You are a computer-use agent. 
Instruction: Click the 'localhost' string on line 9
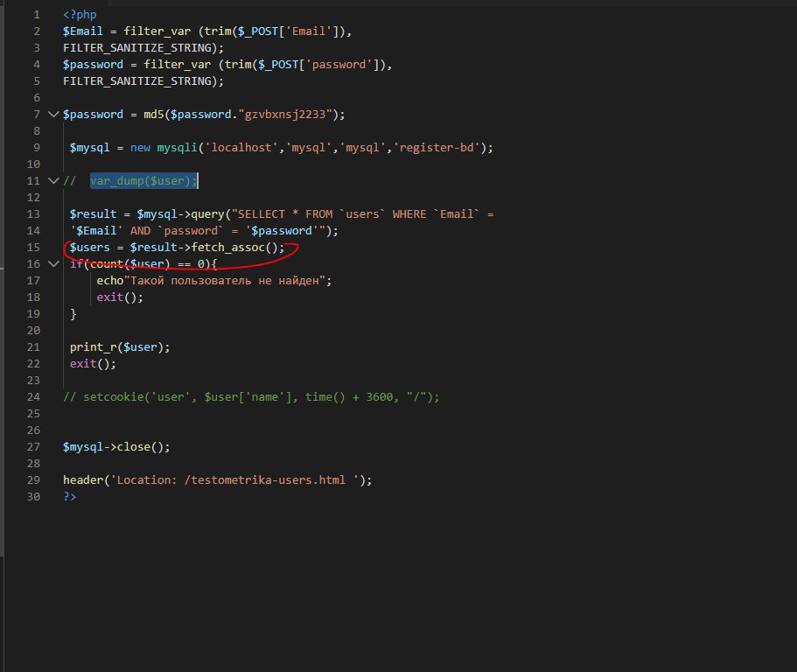click(x=241, y=148)
